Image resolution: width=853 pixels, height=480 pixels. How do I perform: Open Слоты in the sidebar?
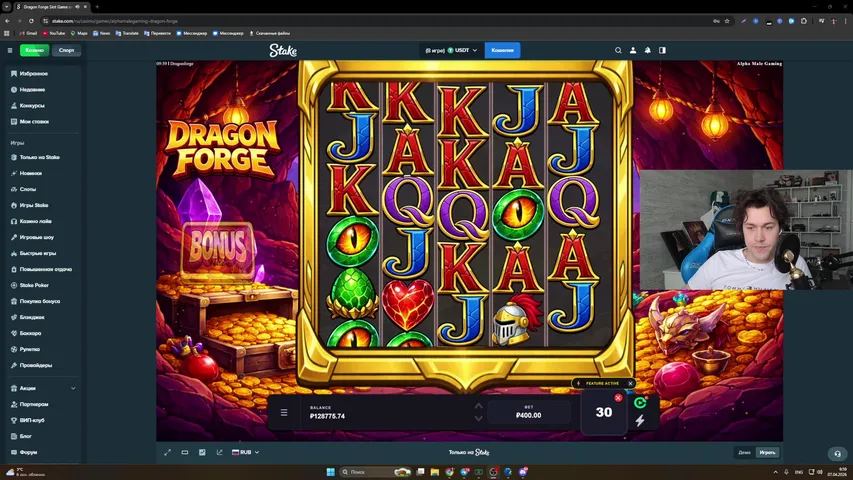coord(28,189)
